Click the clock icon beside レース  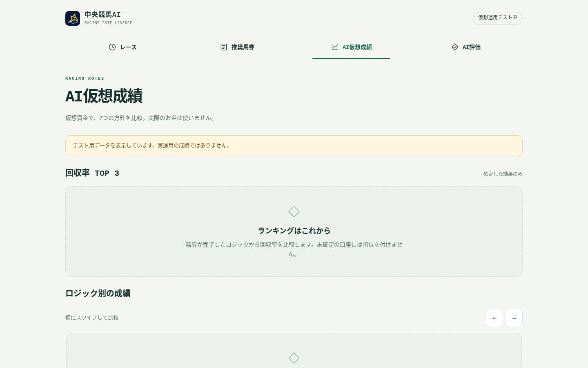(x=112, y=47)
